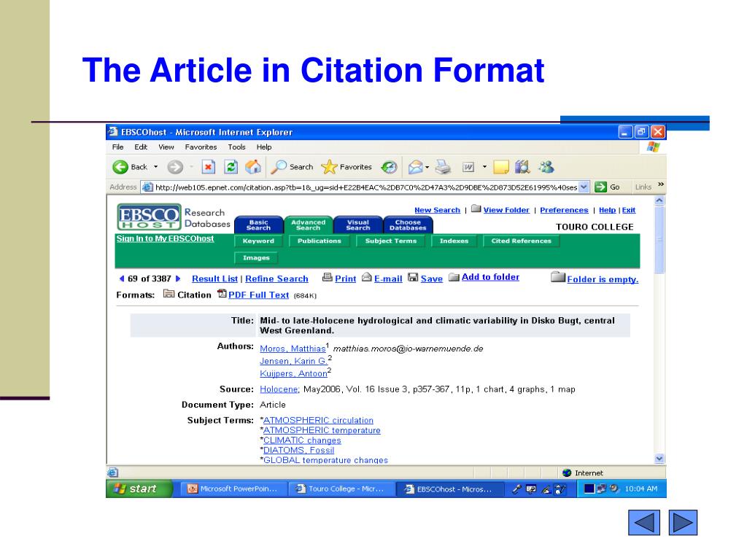This screenshot has width=747, height=560.
Task: Open the View Folder link
Action: [506, 210]
